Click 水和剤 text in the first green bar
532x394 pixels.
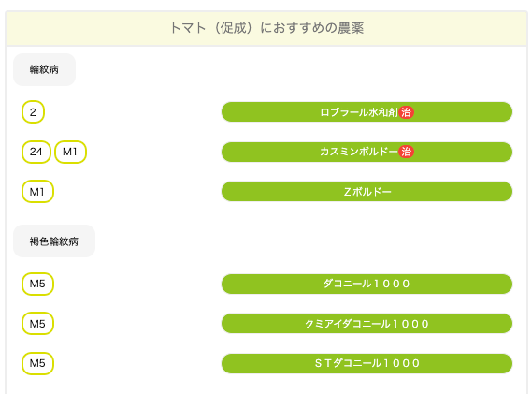(383, 112)
